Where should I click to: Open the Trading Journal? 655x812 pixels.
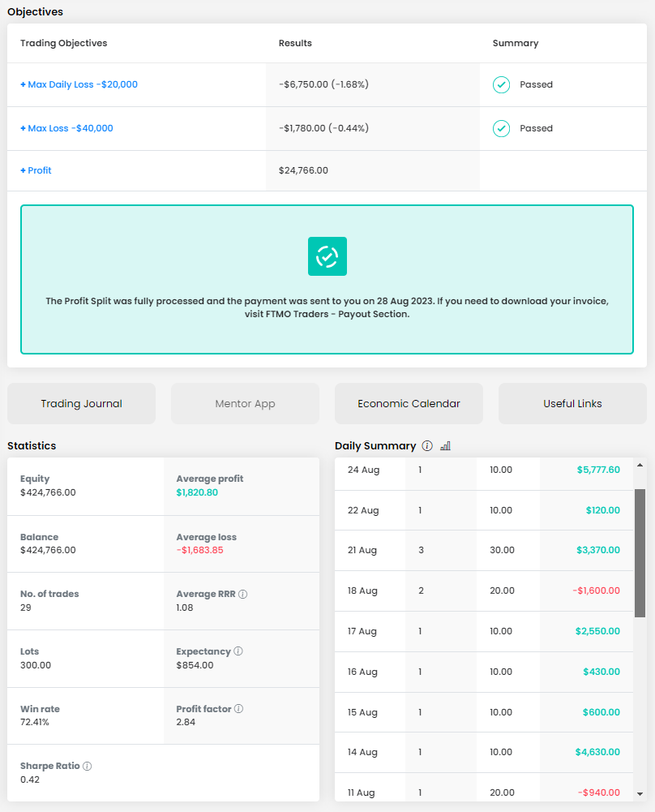tap(81, 403)
